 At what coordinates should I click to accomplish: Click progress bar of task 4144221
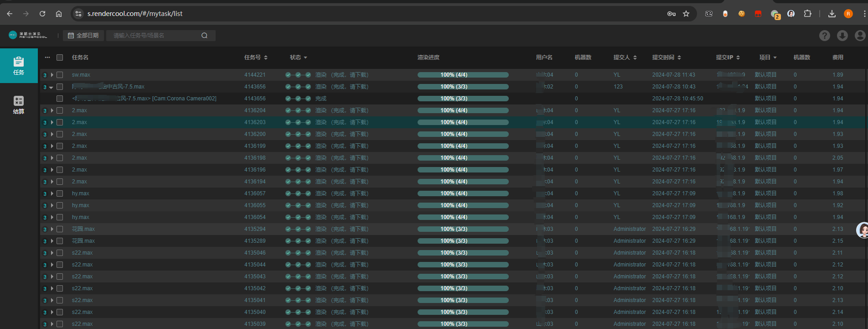pos(463,75)
